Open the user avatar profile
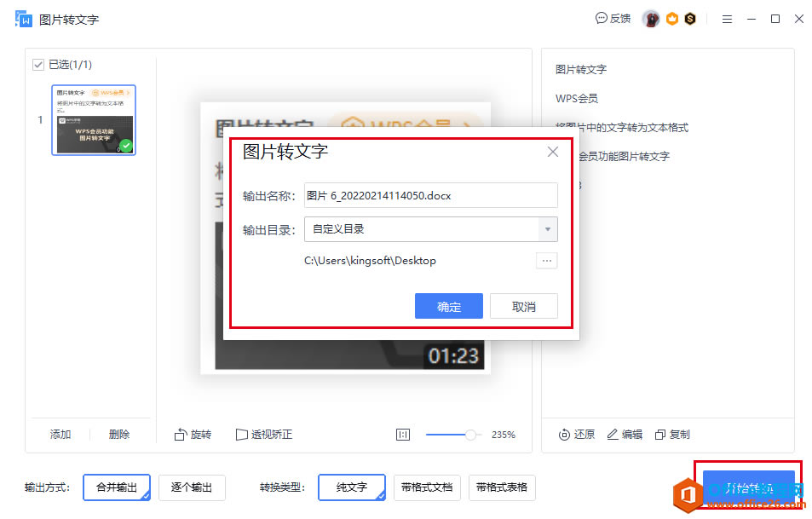 point(651,19)
